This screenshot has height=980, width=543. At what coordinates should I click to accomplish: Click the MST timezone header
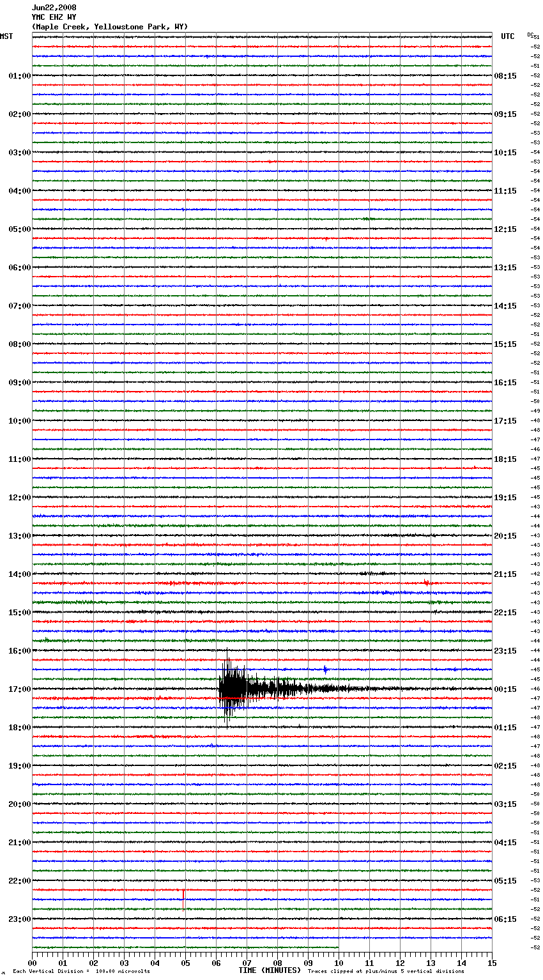click(x=6, y=36)
